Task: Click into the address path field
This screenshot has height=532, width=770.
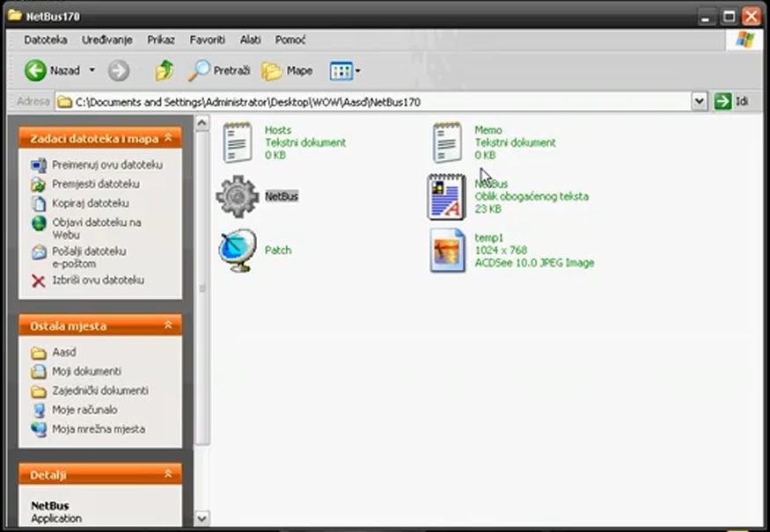Action: (373, 102)
